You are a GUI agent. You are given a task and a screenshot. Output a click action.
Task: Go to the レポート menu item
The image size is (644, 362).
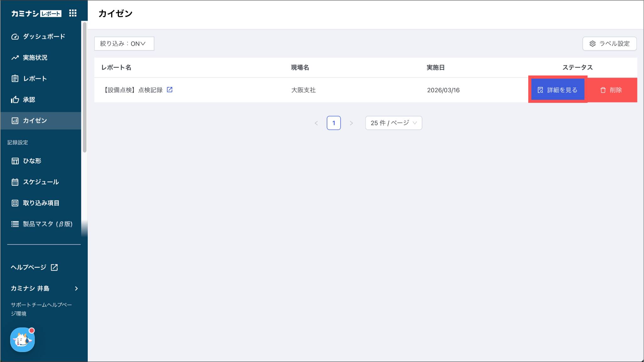(35, 79)
